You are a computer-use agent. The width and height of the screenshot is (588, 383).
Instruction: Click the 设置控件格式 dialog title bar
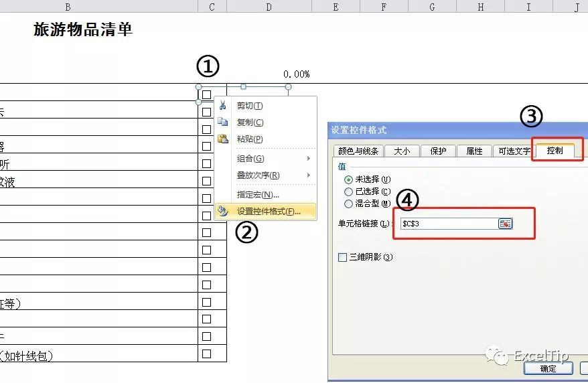point(457,131)
